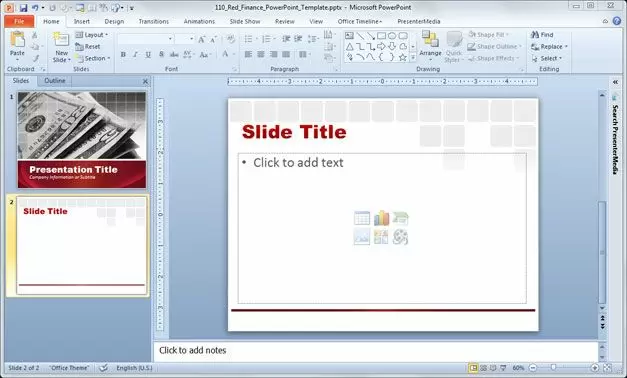This screenshot has width=627, height=378.
Task: Switch to the Design ribbon tab
Action: (114, 22)
